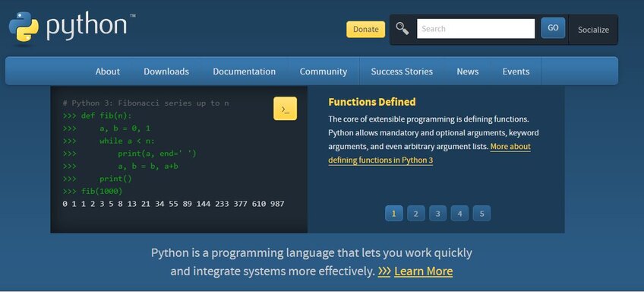Open the About menu
Viewport: 644px width, 292px height.
108,71
